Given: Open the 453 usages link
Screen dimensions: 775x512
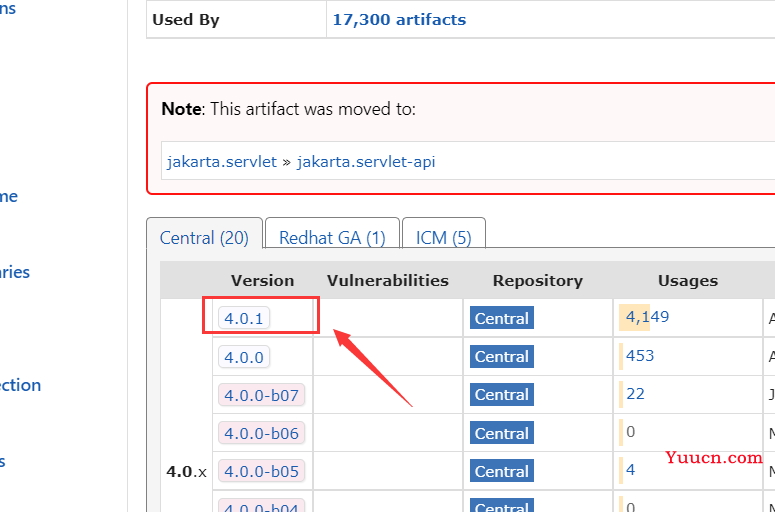Looking at the screenshot, I should pos(640,355).
